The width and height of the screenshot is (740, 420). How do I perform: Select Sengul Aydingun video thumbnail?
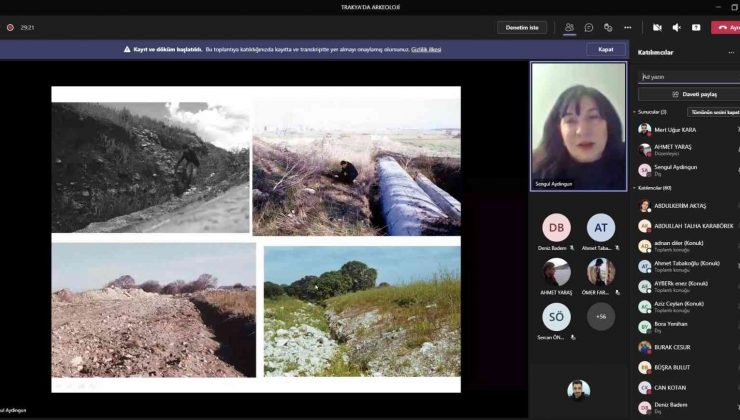coord(578,126)
